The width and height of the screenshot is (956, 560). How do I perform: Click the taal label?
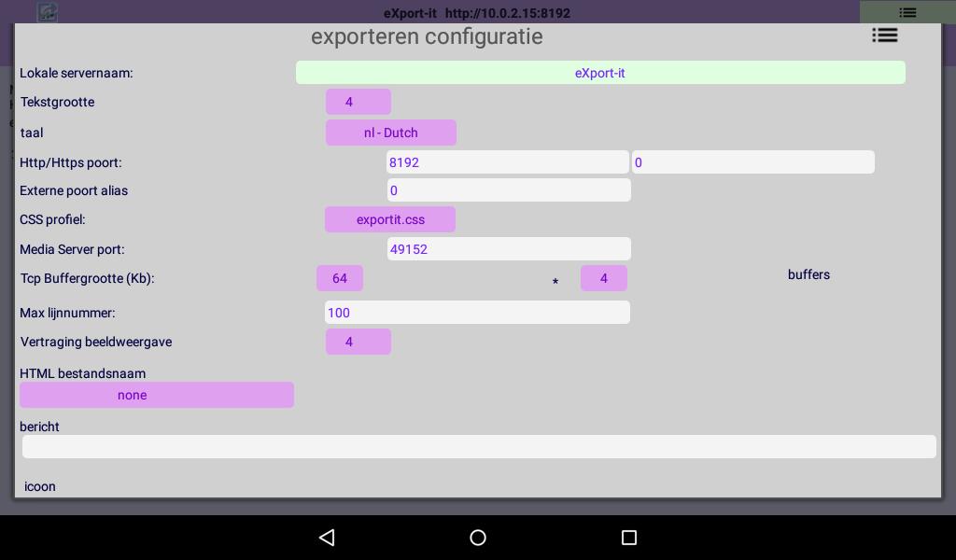pos(32,133)
